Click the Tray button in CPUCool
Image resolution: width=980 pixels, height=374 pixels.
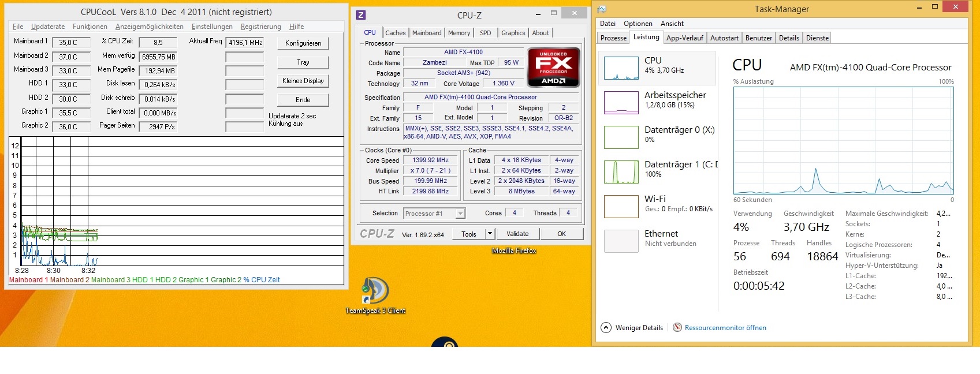point(303,62)
